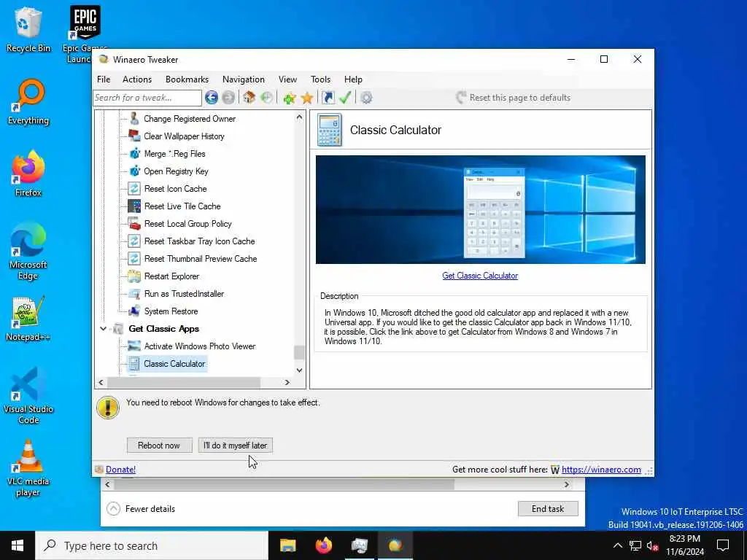Collapse Task Manager with Fewer details chevron
Image resolution: width=747 pixels, height=560 pixels.
[113, 508]
